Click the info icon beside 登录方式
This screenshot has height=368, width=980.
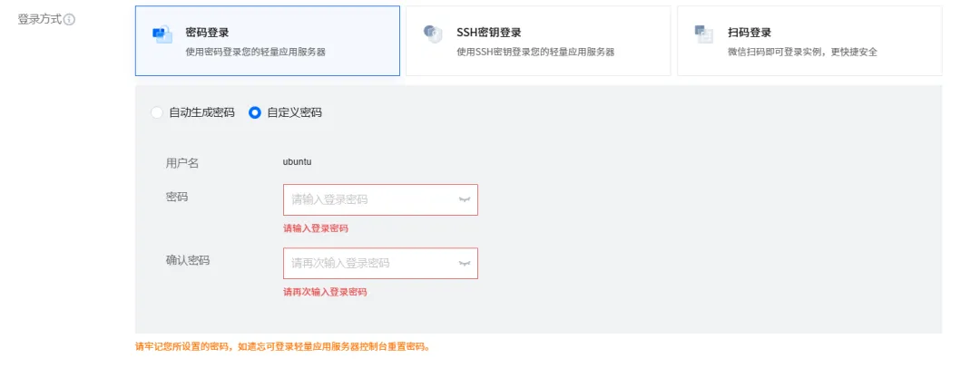[x=69, y=20]
